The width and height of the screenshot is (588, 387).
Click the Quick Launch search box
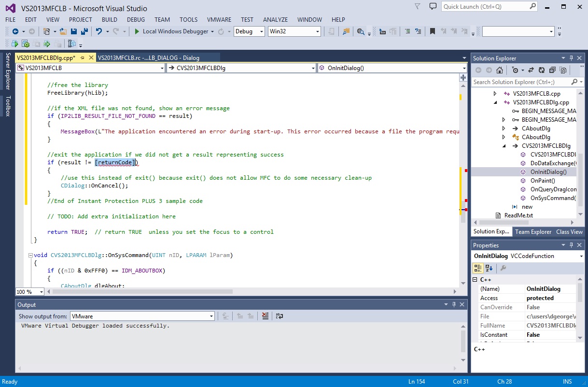[489, 6]
